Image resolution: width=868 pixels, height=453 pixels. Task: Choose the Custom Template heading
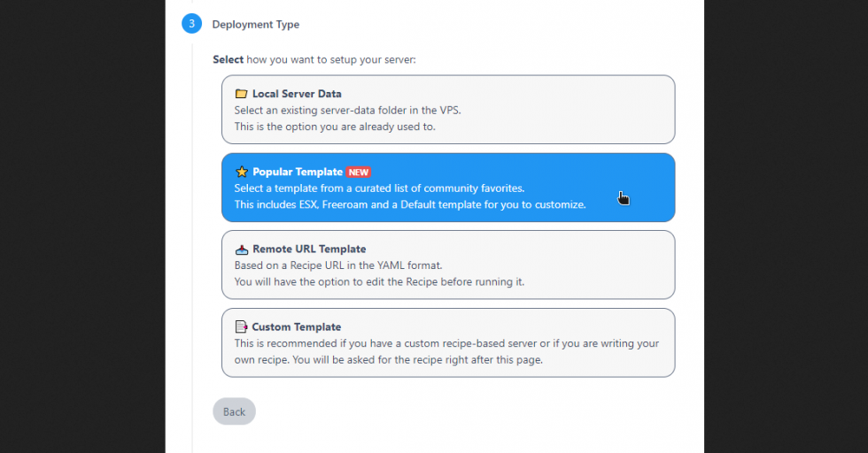pyautogui.click(x=297, y=327)
